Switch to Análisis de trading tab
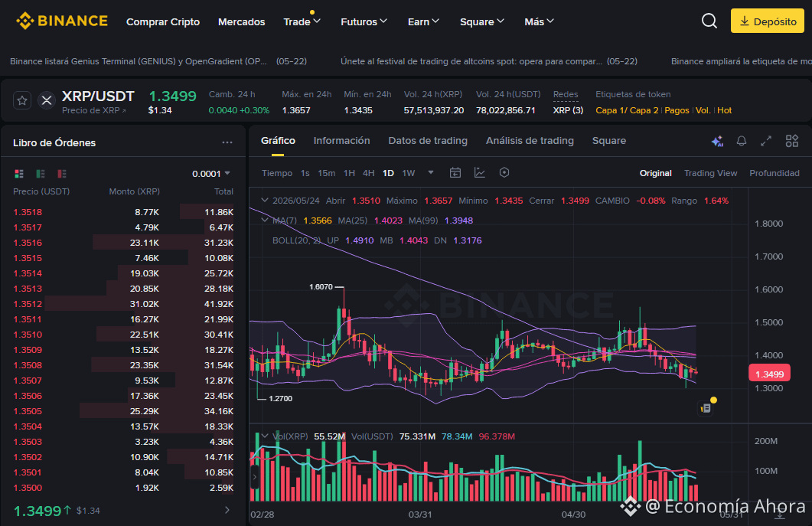812x526 pixels. (x=530, y=140)
